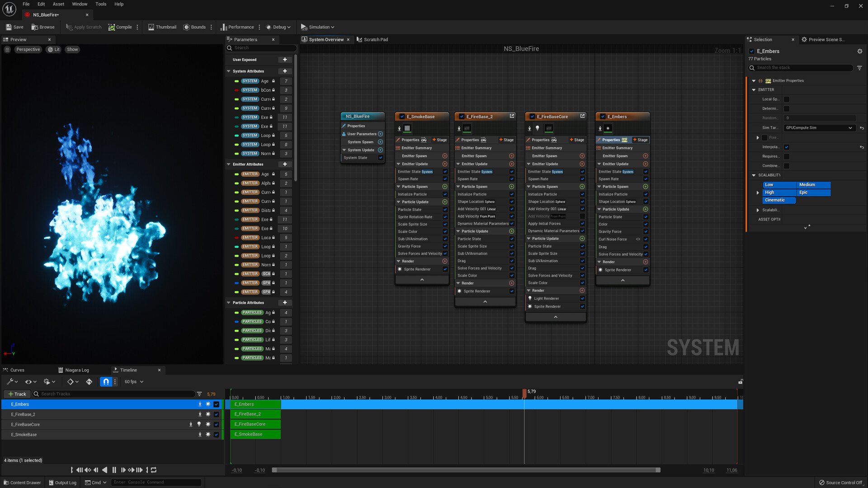Click the Thumbnail toolbar icon

pyautogui.click(x=151, y=27)
